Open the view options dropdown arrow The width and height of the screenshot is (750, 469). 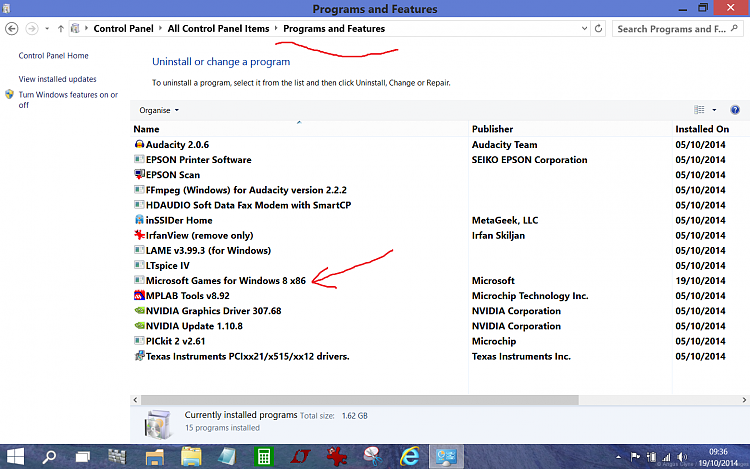714,110
